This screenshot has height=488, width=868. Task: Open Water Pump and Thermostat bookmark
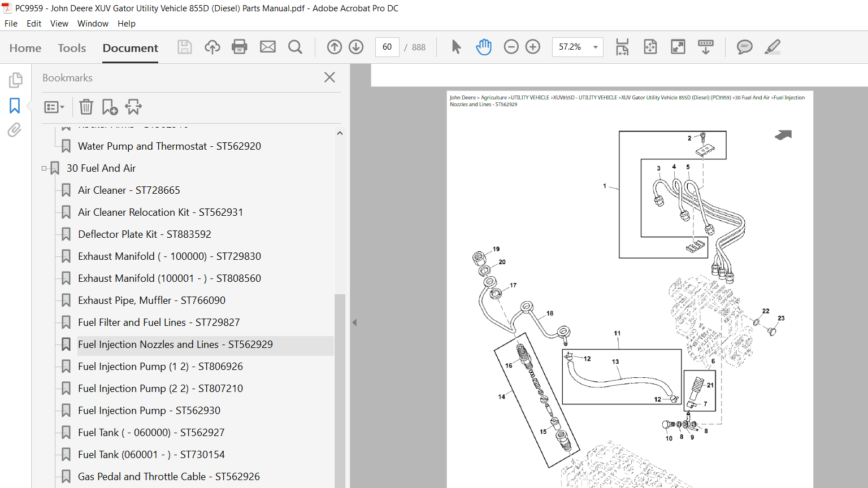170,146
